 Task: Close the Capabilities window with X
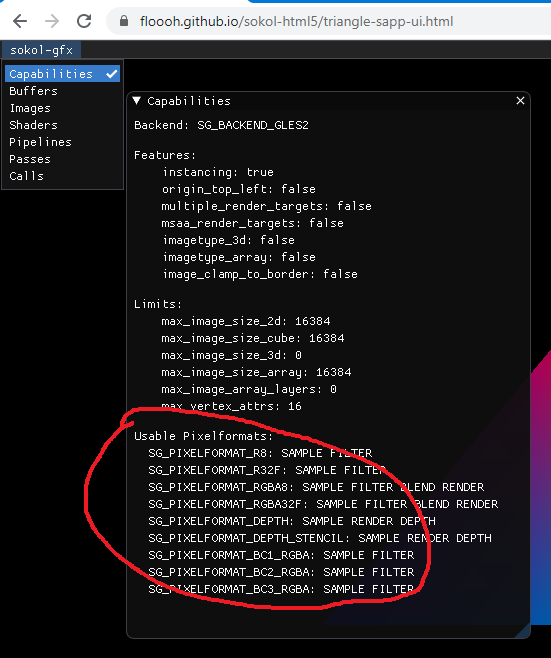(520, 101)
